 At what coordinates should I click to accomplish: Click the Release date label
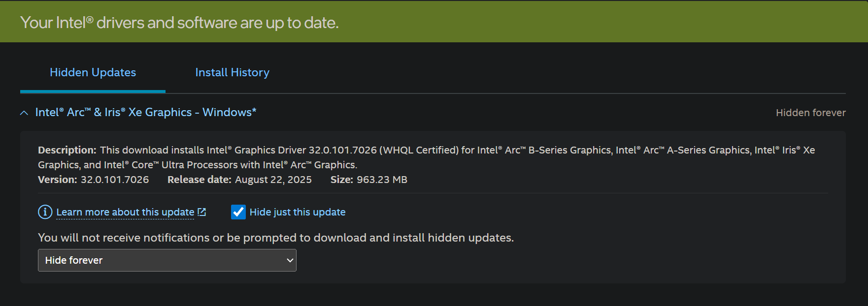199,180
